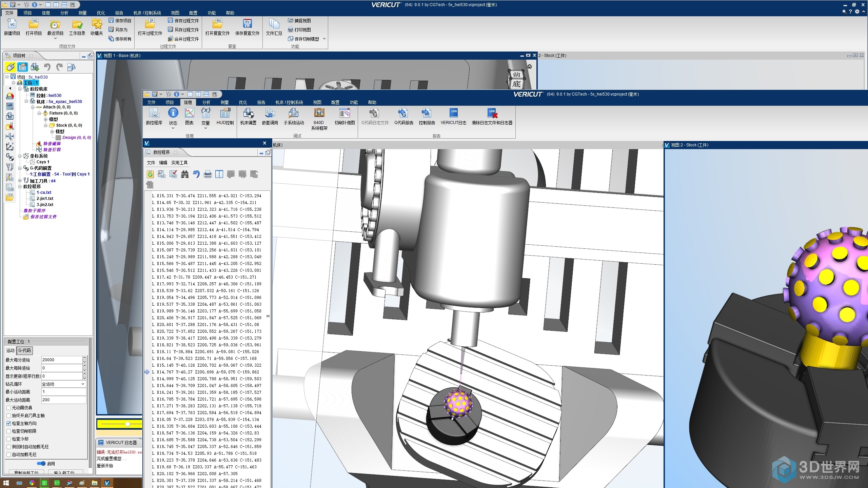The height and width of the screenshot is (488, 868).
Task: Click the print icon in NC program panel
Action: click(x=208, y=174)
